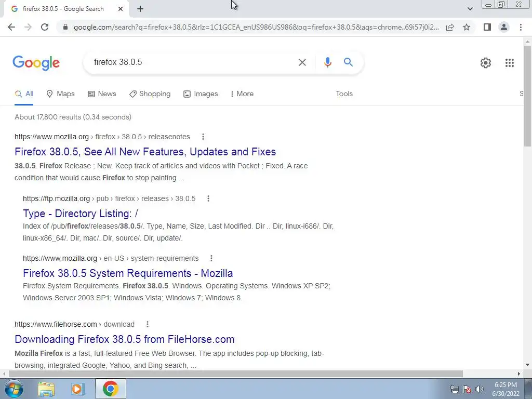Image resolution: width=532 pixels, height=399 pixels.
Task: Go back to the previous page
Action: [x=11, y=27]
